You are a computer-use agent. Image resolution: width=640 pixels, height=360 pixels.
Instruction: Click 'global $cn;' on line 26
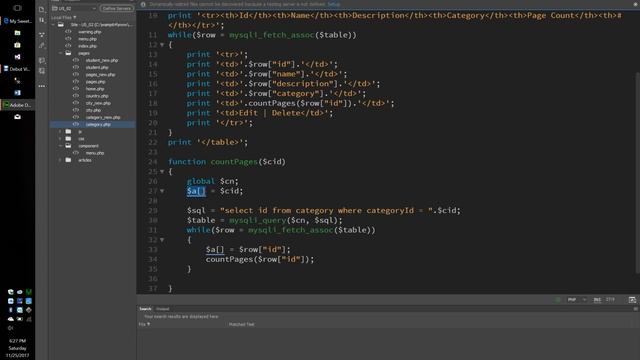click(x=212, y=181)
